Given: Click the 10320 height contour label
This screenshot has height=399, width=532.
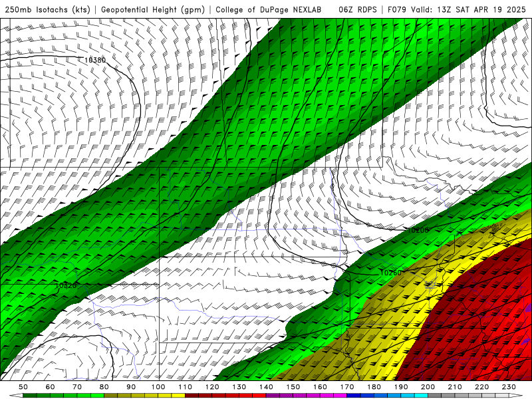Looking at the screenshot, I should tap(66, 286).
